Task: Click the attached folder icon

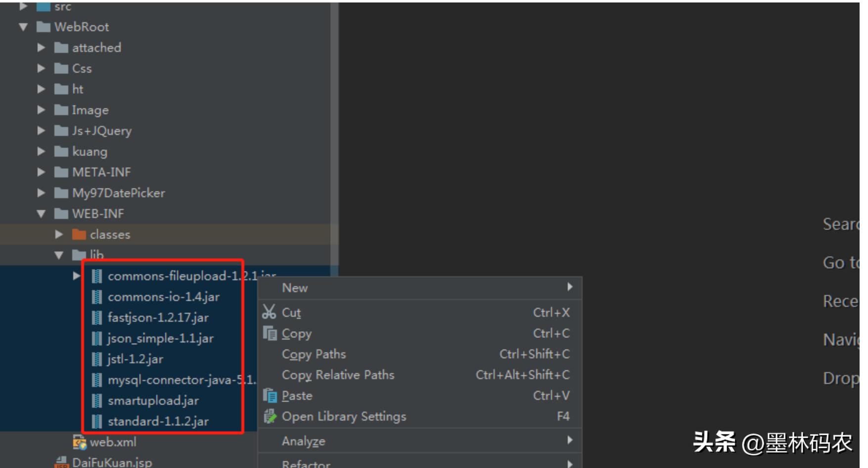Action: [61, 47]
